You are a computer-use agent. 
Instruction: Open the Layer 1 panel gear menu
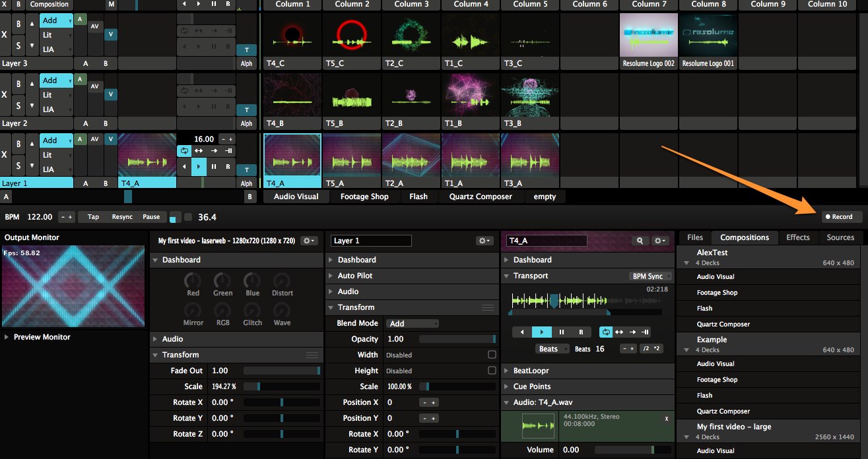pyautogui.click(x=484, y=241)
